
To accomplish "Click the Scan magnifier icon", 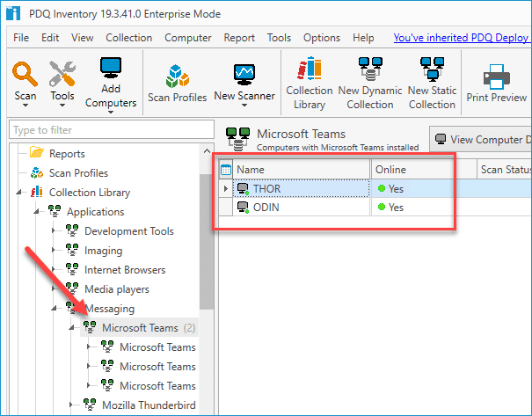I will 26,74.
